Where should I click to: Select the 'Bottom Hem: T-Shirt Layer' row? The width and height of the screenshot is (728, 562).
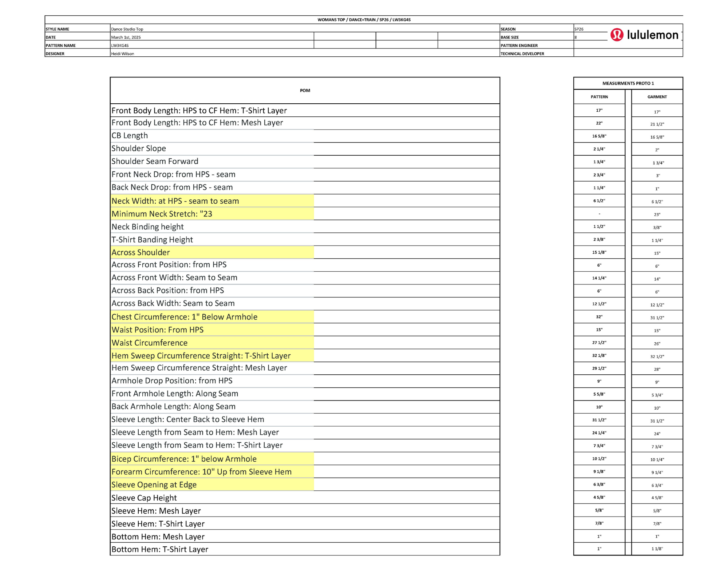pyautogui.click(x=160, y=549)
